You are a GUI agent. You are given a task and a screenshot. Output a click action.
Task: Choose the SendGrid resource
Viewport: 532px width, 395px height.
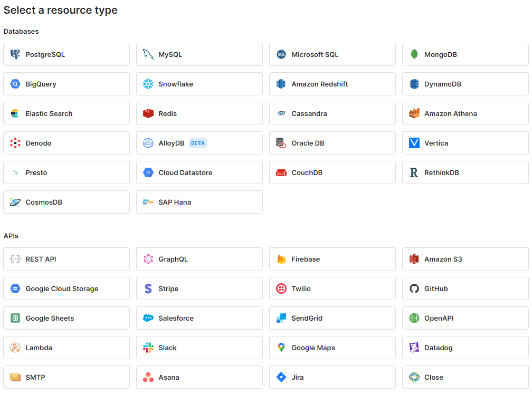332,317
